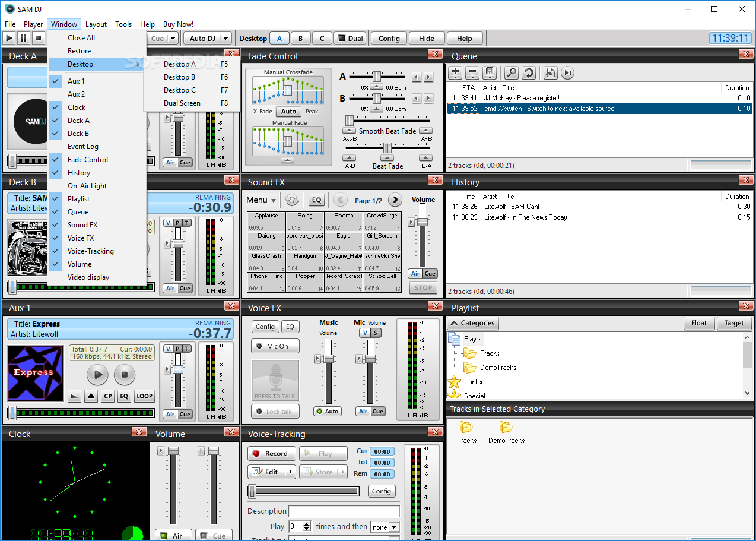Open the Tools menu
The image size is (756, 541).
[123, 24]
